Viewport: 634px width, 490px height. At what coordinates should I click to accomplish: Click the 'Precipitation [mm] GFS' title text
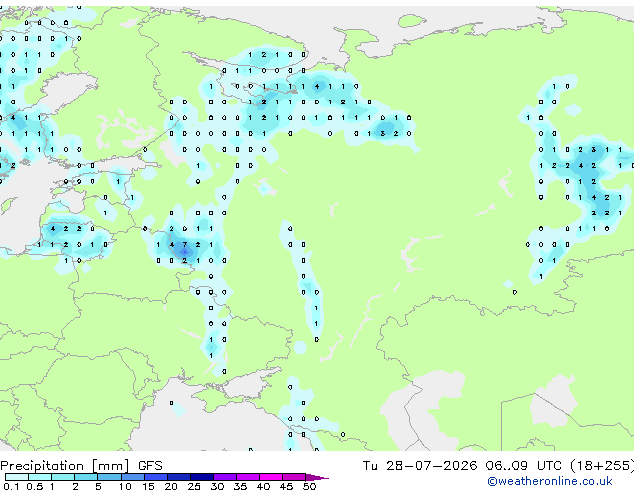[x=81, y=466]
